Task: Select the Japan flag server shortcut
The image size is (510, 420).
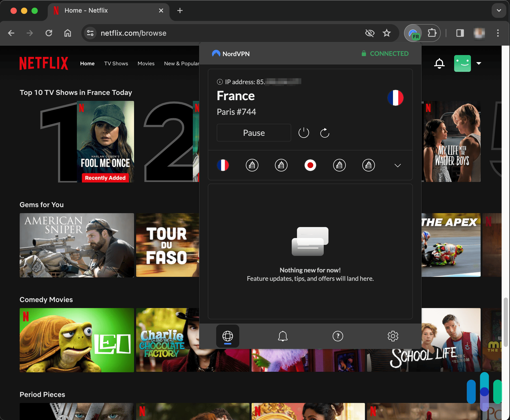Action: [x=310, y=165]
